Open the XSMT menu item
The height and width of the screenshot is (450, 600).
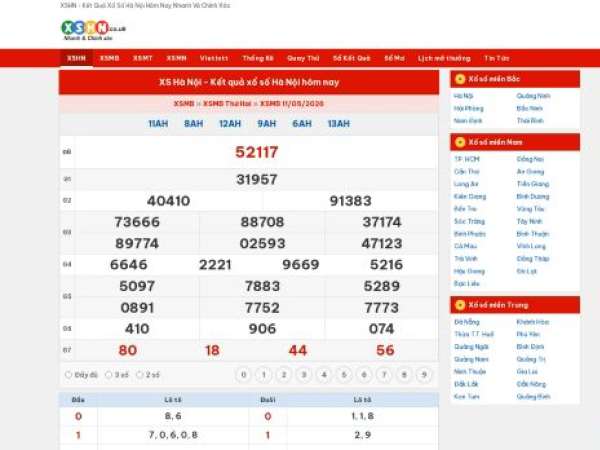143,58
